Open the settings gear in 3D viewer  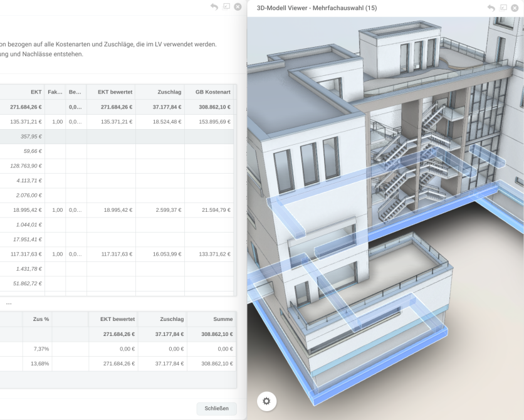(x=266, y=401)
